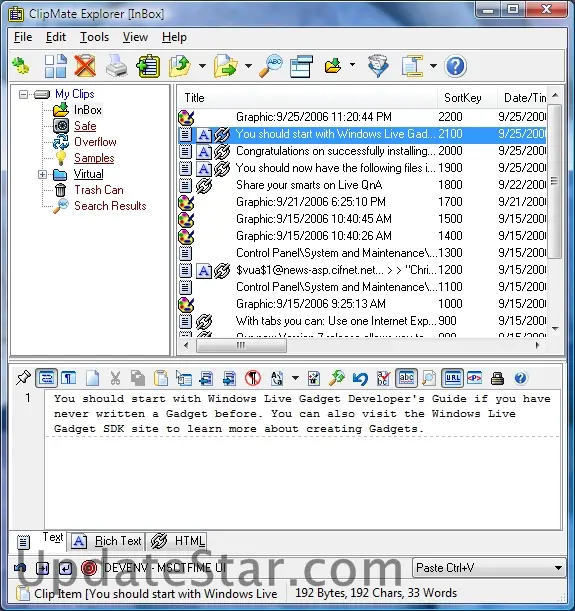
Task: Click the new blank document icon in editor
Action: [x=93, y=378]
